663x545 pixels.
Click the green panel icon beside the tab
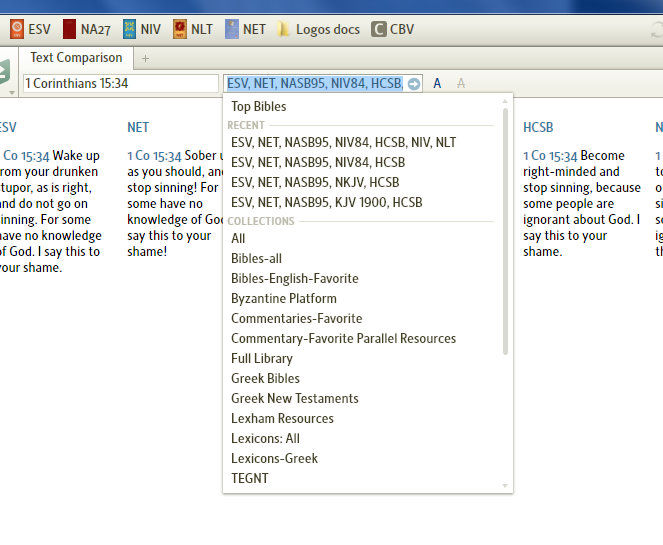[4, 71]
